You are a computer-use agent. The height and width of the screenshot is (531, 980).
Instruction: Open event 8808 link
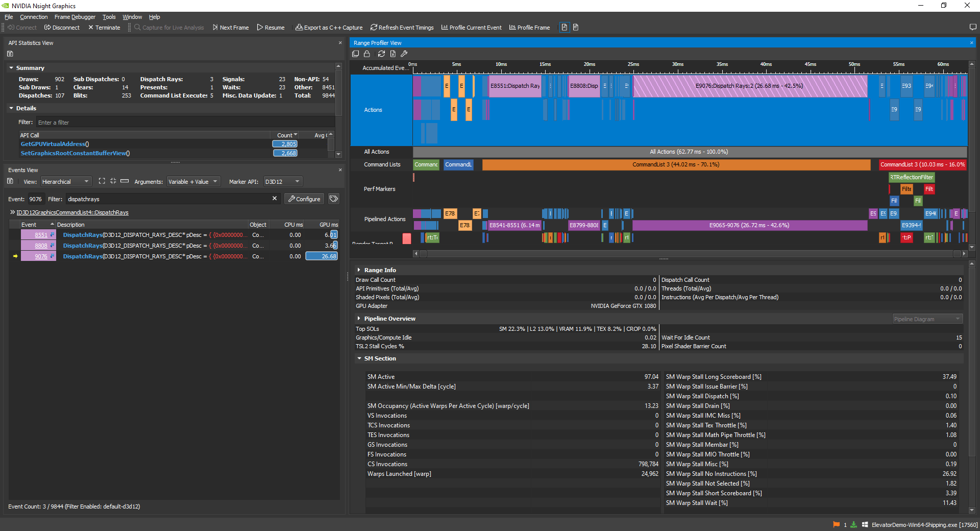[41, 246]
